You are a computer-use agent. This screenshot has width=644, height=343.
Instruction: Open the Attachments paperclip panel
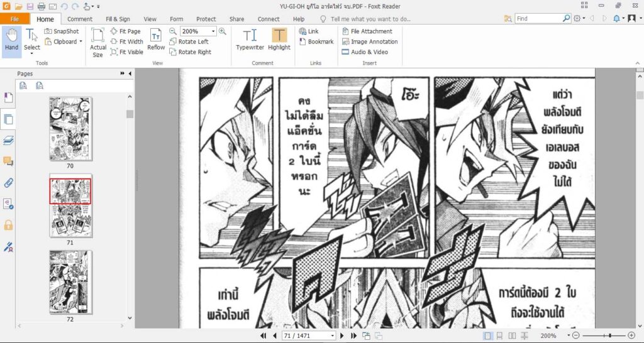pos(8,183)
